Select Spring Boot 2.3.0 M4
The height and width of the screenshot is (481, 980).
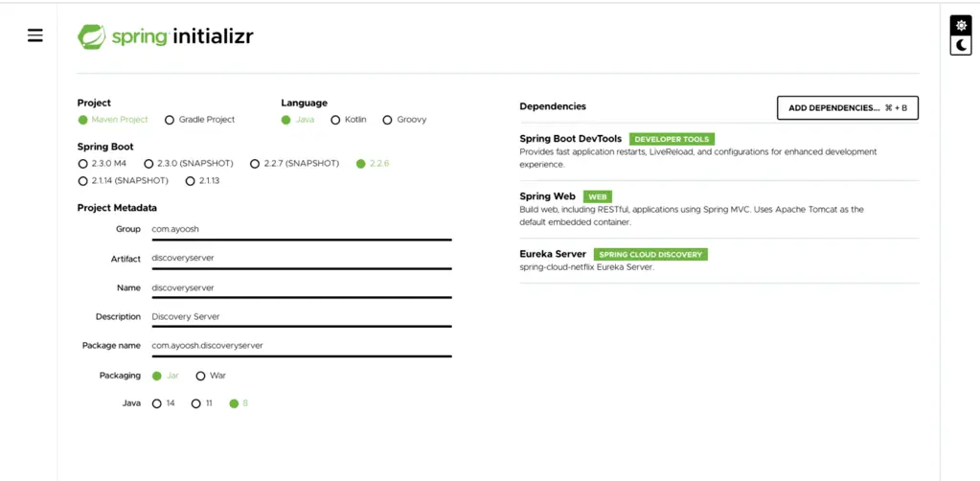point(102,163)
